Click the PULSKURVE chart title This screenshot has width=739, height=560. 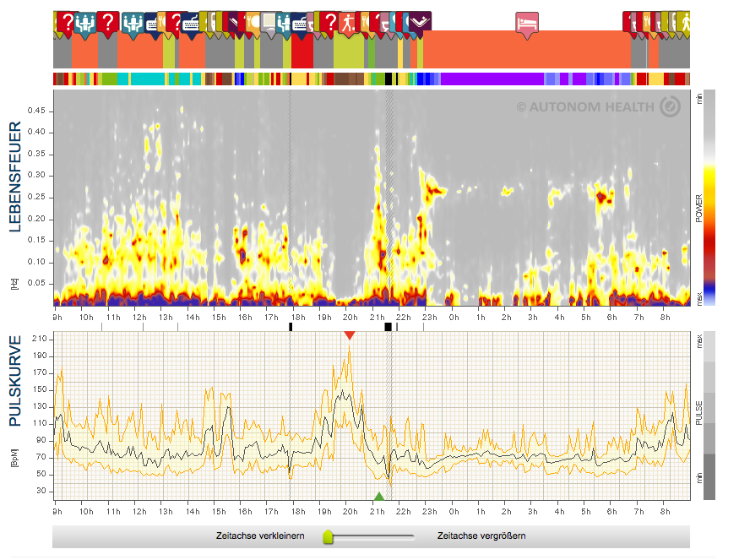[15, 381]
